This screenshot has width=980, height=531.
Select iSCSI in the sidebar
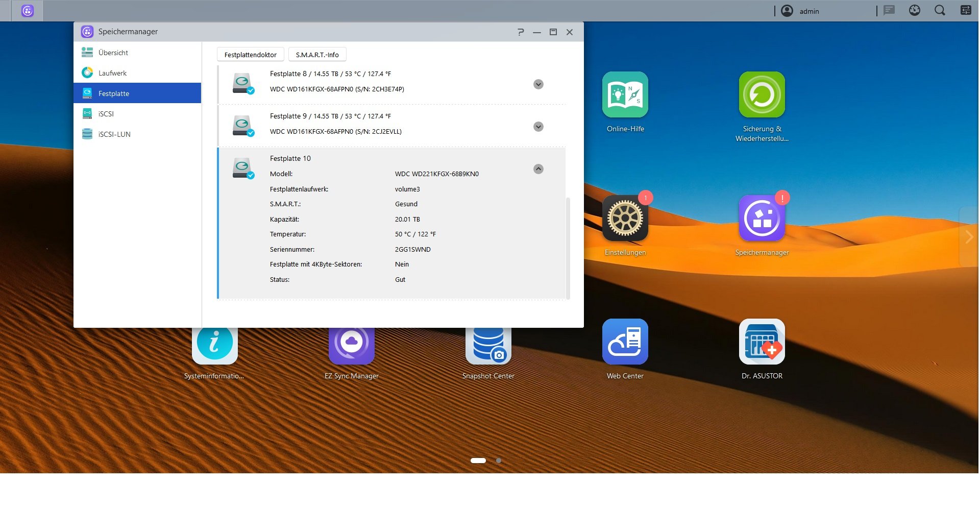[x=137, y=114]
